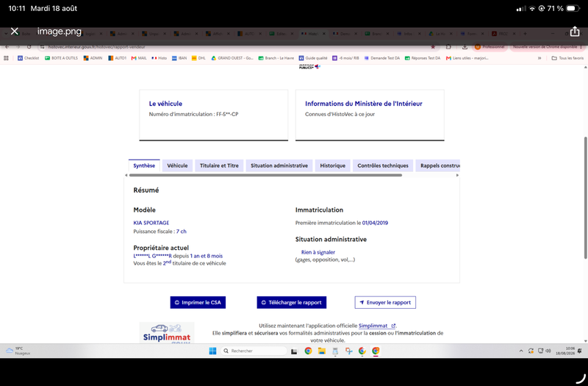Viewport: 588px width, 386px height.
Task: Open the Contrôles techniques tab
Action: pyautogui.click(x=383, y=165)
